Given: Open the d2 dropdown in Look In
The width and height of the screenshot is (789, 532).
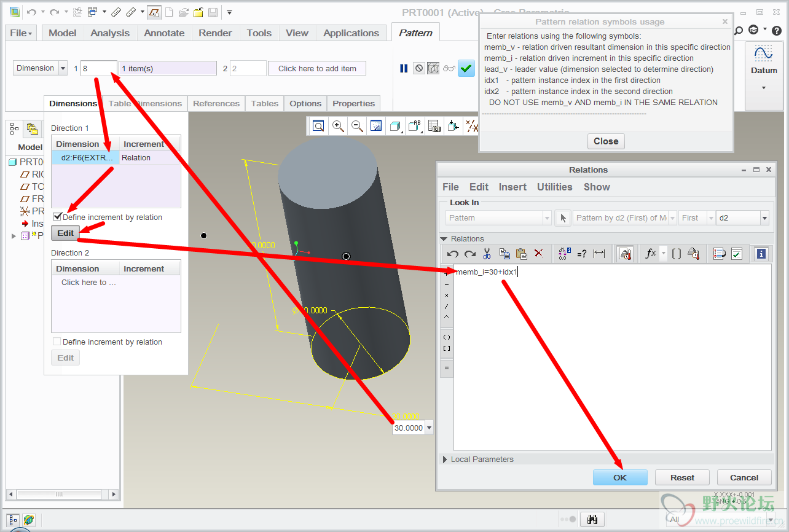Looking at the screenshot, I should pyautogui.click(x=764, y=218).
